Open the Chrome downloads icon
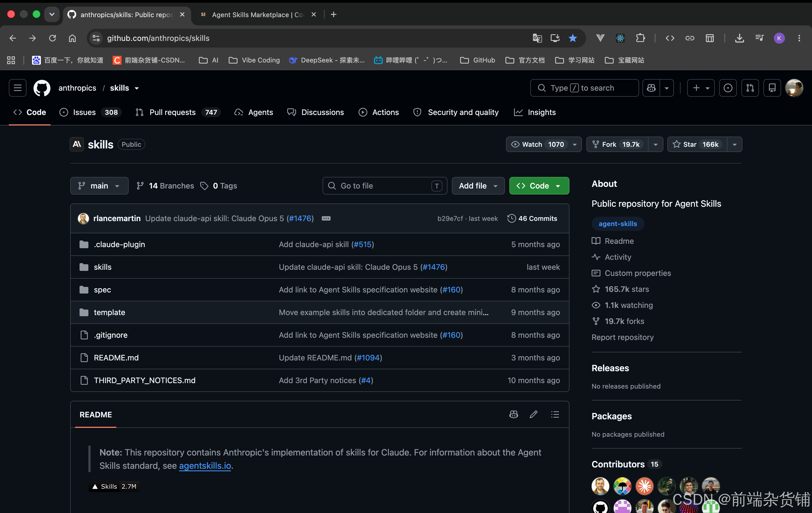This screenshot has height=513, width=812. 739,38
